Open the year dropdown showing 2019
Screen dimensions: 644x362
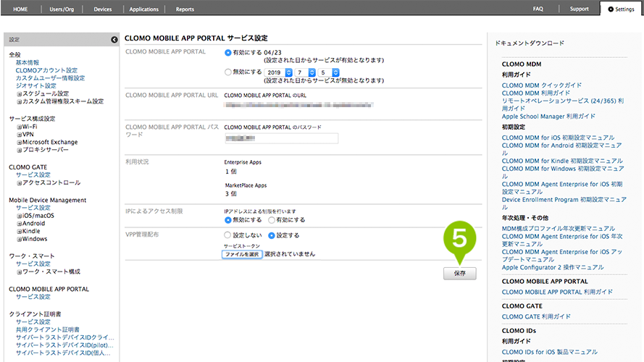[278, 72]
